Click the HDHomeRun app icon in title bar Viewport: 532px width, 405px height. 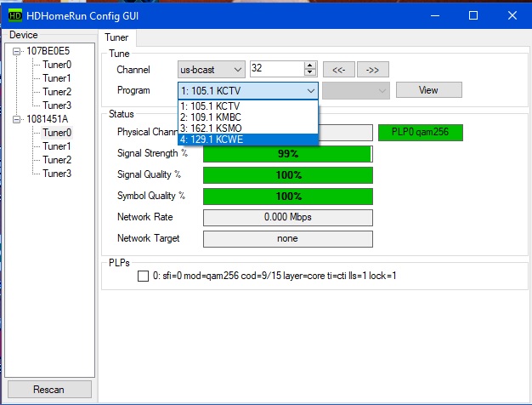tap(15, 15)
